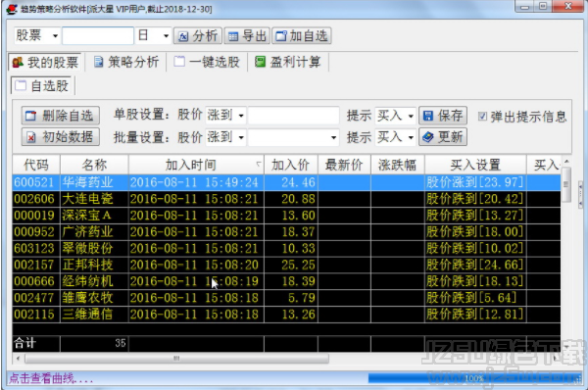Click the 分析 analyze button icon
The height and width of the screenshot is (390, 588).
click(183, 36)
